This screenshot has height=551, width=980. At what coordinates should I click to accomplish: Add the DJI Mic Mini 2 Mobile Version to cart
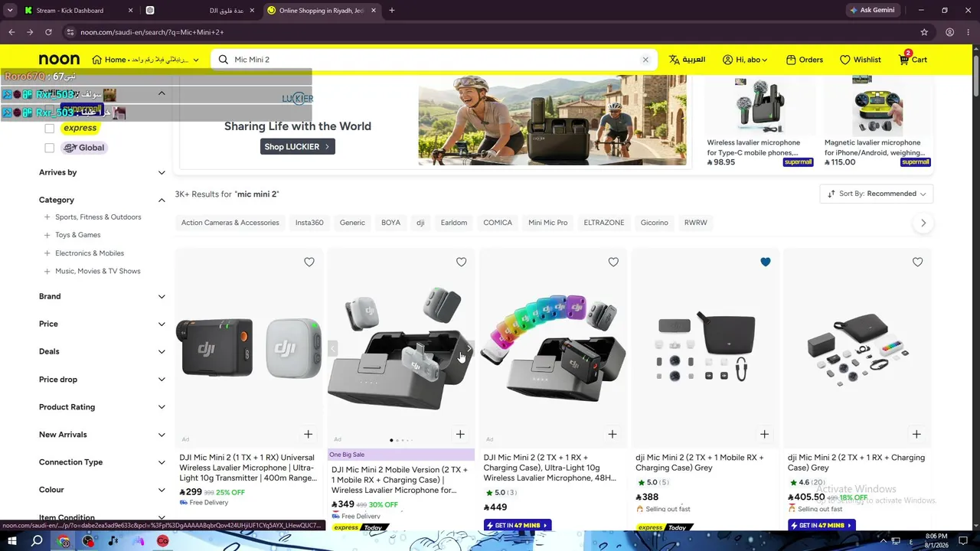[x=460, y=435]
